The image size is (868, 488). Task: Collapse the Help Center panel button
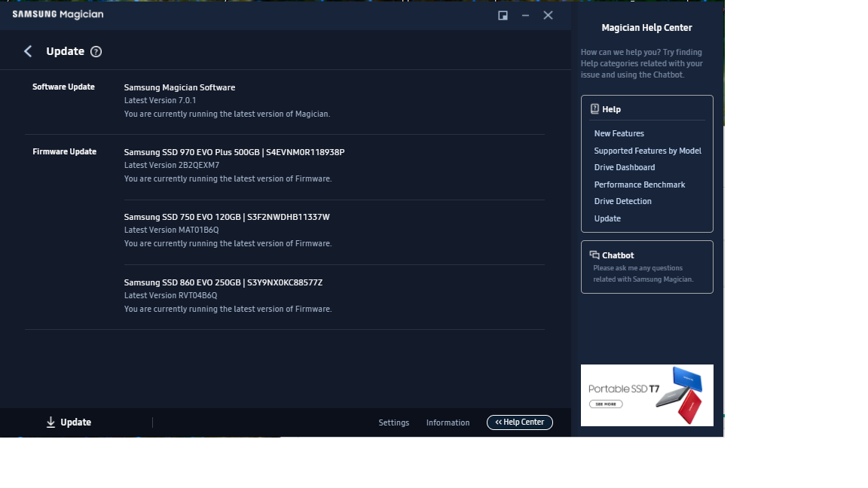tap(519, 422)
